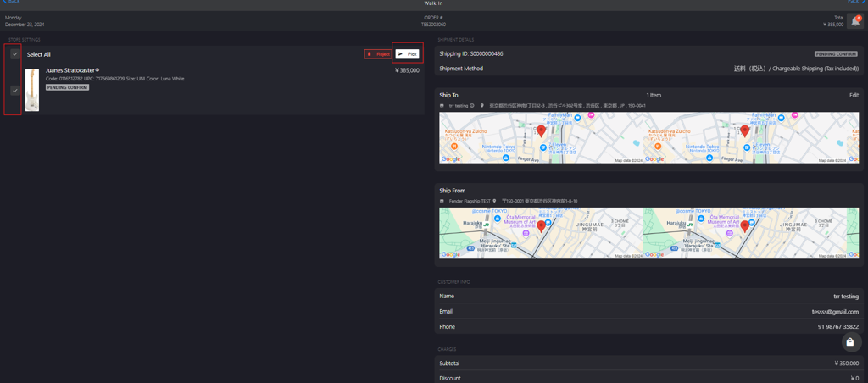Click the left Ship From map red marker

pos(542,227)
